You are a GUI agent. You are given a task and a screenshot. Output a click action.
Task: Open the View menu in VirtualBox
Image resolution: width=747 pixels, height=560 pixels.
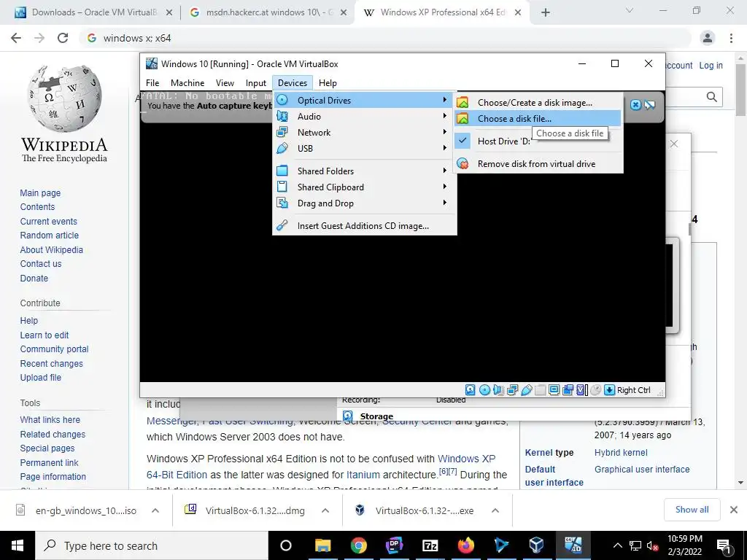tap(225, 83)
